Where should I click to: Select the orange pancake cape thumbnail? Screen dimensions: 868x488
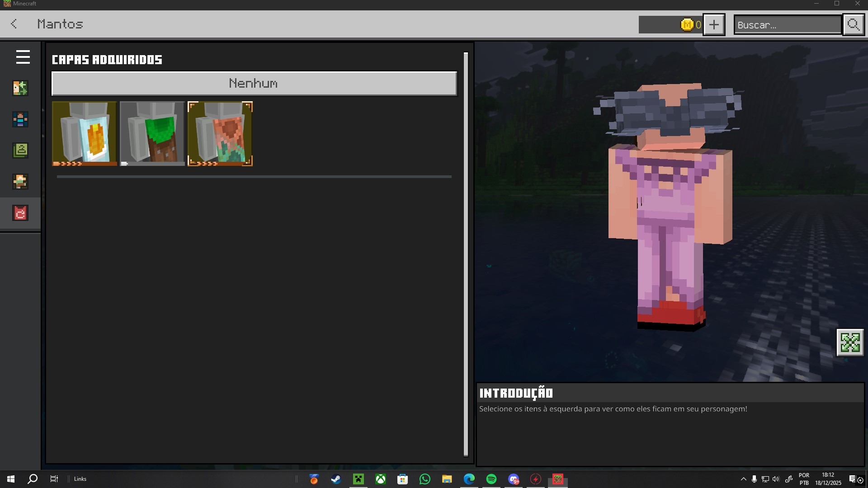click(85, 134)
